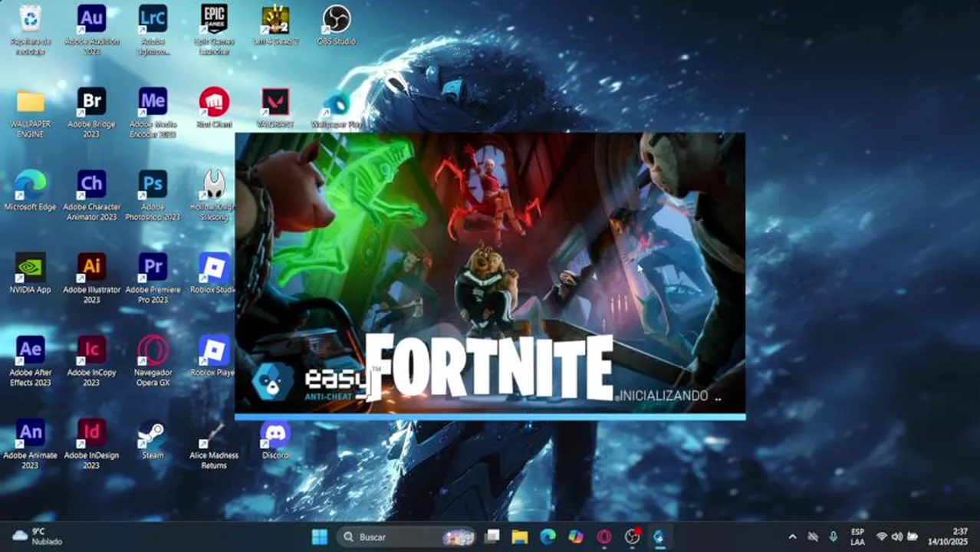This screenshot has width=980, height=552.
Task: Open Hollow Knight Silksong desktop shortcut
Action: [214, 195]
